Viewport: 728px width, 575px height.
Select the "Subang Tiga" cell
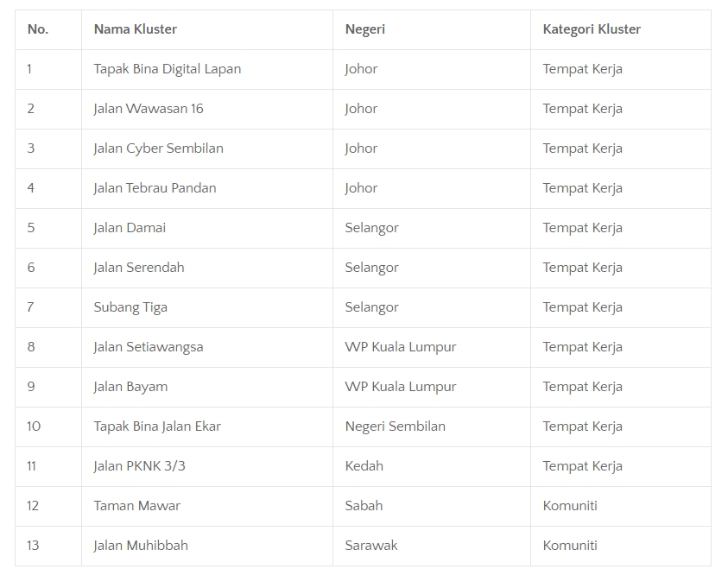click(x=131, y=307)
